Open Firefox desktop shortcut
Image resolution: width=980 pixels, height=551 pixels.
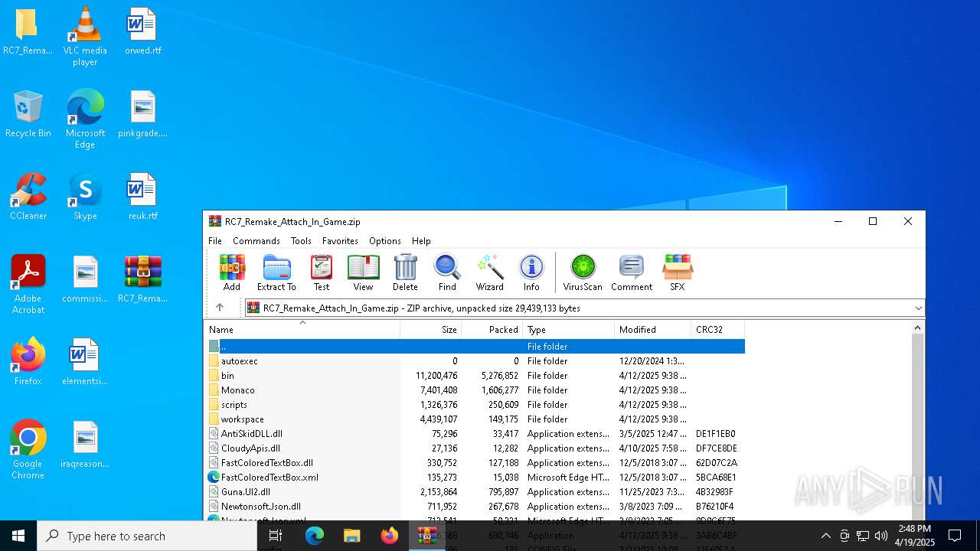[28, 362]
